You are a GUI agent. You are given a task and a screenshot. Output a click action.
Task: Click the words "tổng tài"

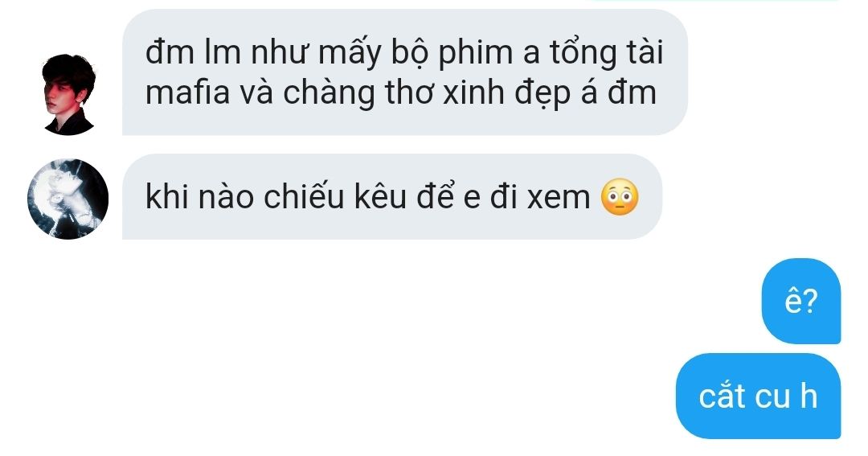(x=606, y=52)
